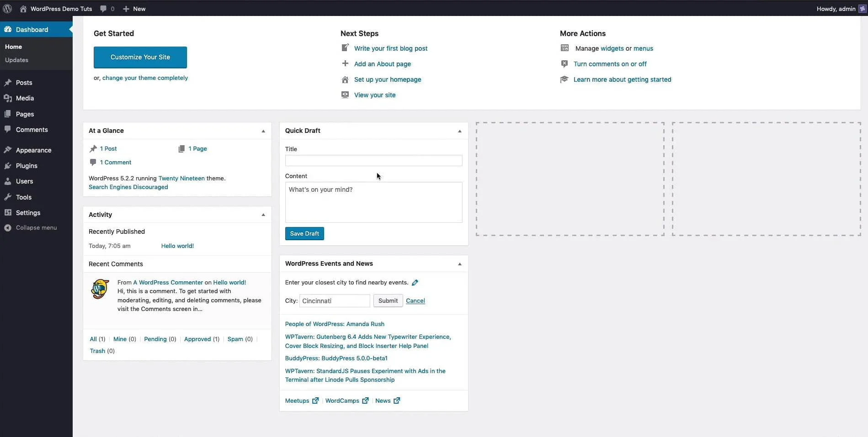This screenshot has width=868, height=437.
Task: Click the Customize Your Site button
Action: tap(140, 57)
